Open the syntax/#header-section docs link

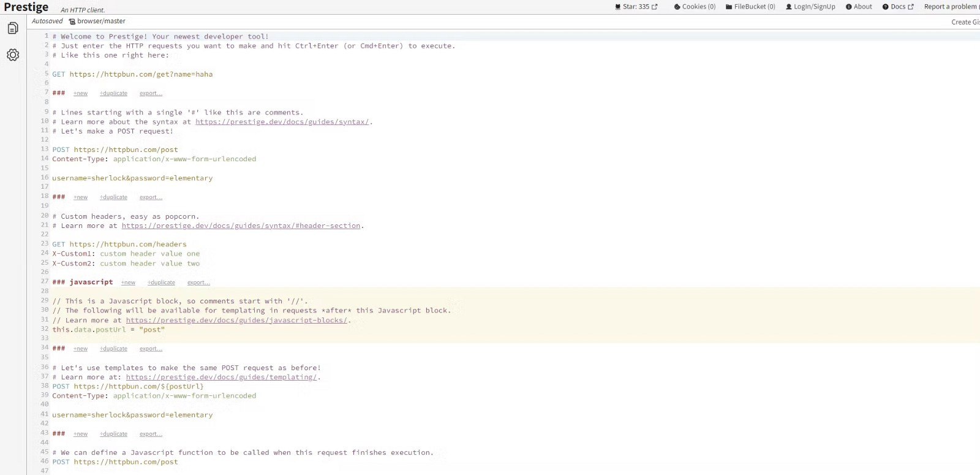(x=241, y=226)
